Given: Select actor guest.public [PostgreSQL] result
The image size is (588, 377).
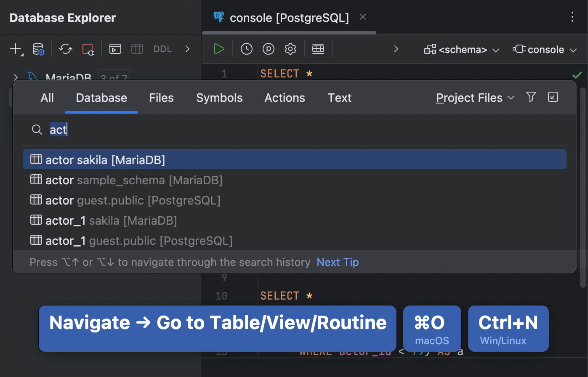Looking at the screenshot, I should coord(133,200).
